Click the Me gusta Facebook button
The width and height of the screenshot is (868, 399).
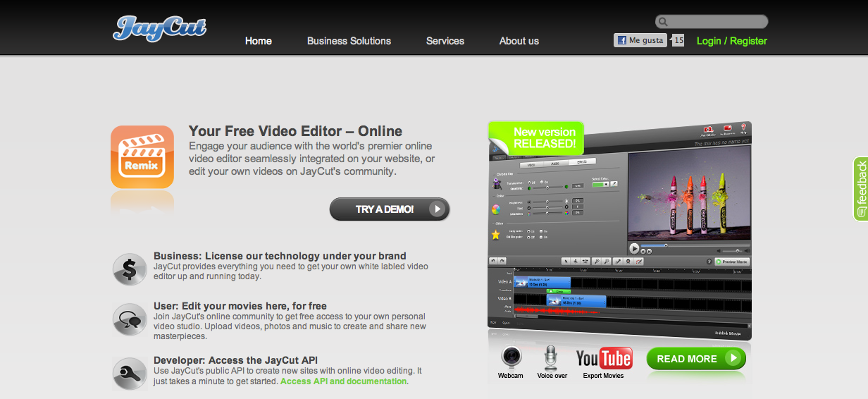[x=640, y=40]
